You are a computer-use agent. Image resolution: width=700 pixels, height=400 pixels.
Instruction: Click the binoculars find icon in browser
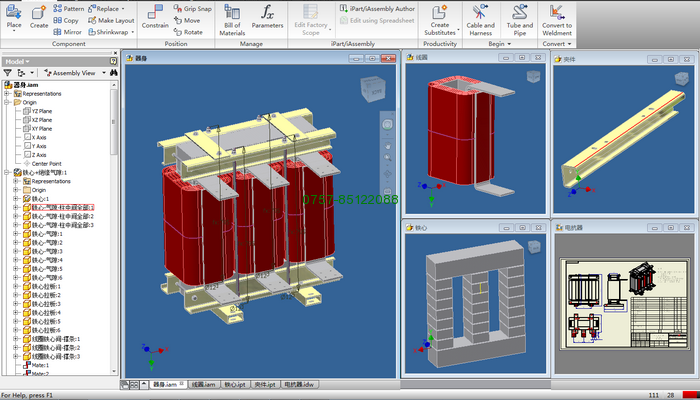pyautogui.click(x=114, y=73)
